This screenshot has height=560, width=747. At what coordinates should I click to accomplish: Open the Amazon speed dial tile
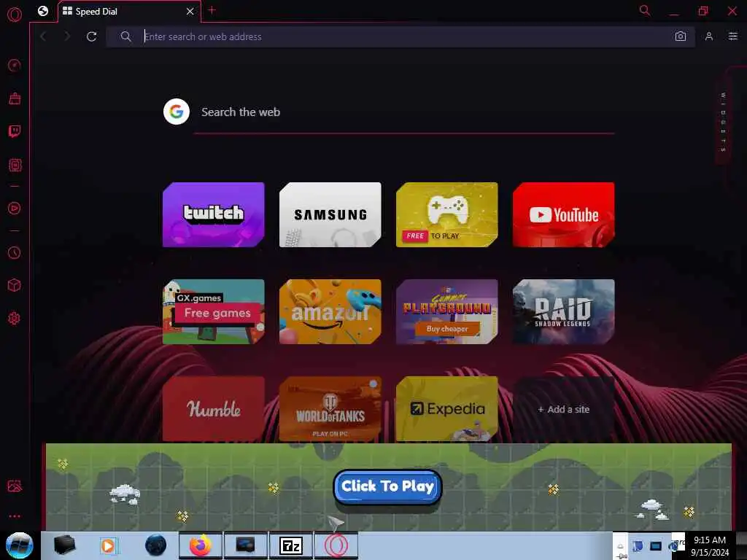click(x=330, y=312)
